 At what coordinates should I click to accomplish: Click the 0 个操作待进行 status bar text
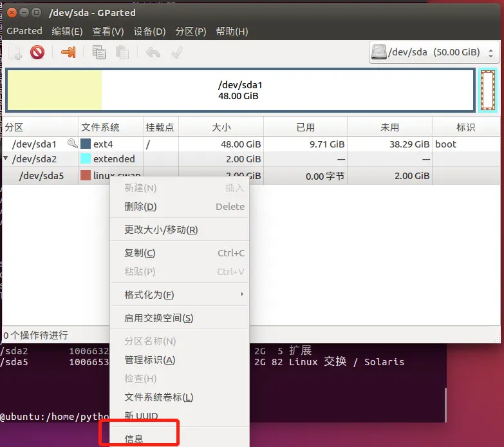(35, 335)
